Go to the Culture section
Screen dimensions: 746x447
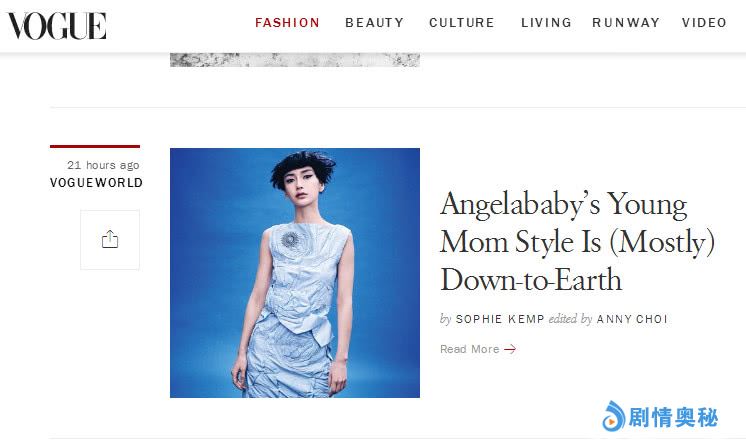pyautogui.click(x=461, y=23)
